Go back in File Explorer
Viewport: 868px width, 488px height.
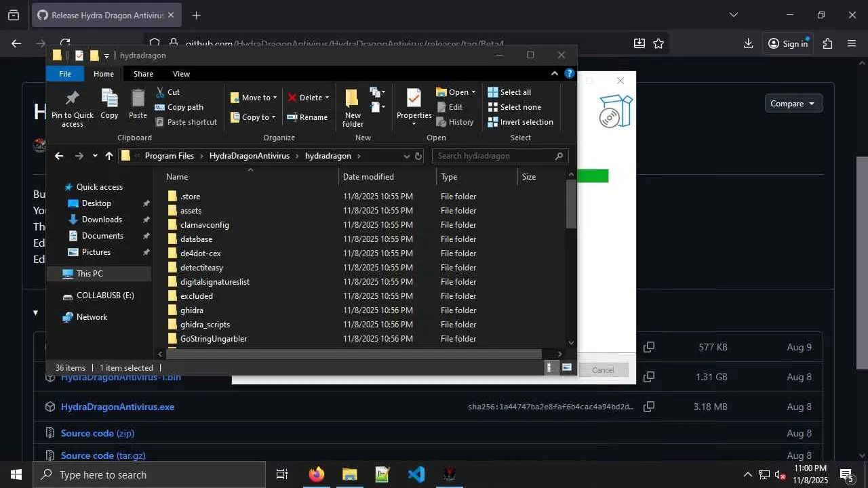click(59, 156)
